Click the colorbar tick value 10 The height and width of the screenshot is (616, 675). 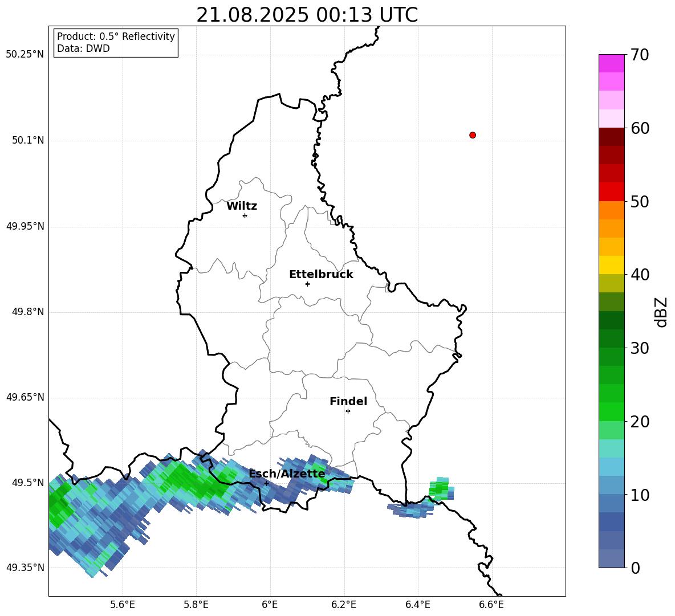point(640,495)
